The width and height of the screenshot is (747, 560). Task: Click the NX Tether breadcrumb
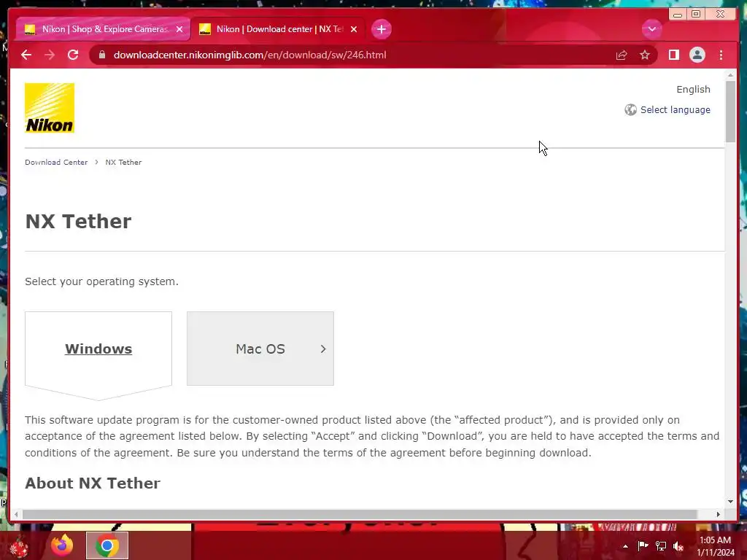[123, 162]
